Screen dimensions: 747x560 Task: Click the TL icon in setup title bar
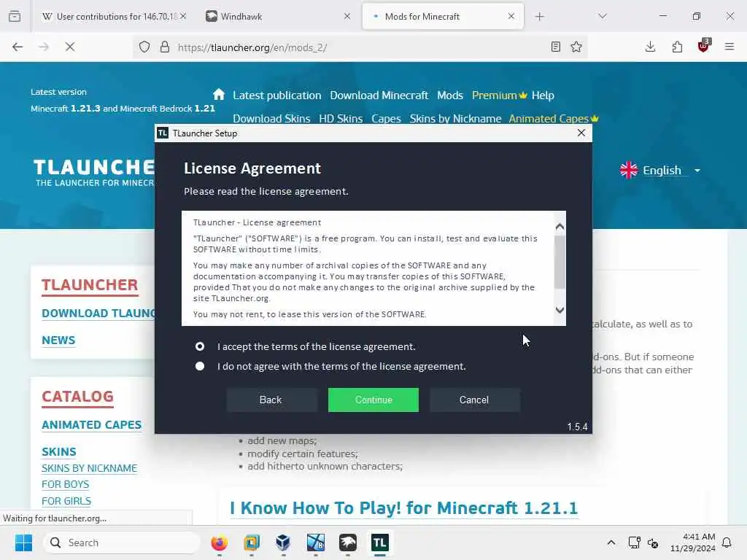(x=163, y=133)
